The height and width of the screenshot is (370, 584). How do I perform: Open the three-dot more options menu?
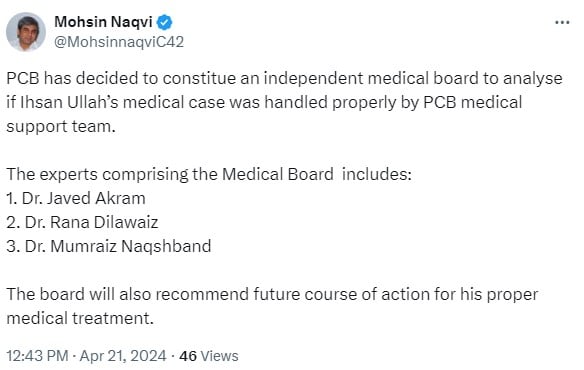[x=562, y=23]
